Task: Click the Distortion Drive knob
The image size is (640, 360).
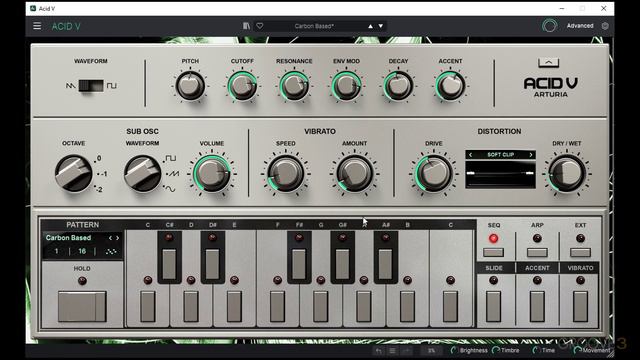Action: tap(433, 173)
